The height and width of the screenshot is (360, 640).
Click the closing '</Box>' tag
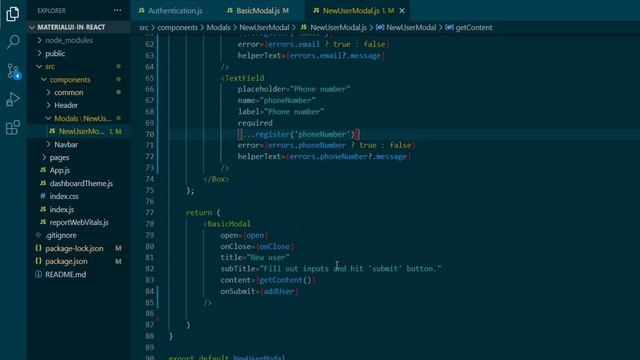click(x=216, y=179)
